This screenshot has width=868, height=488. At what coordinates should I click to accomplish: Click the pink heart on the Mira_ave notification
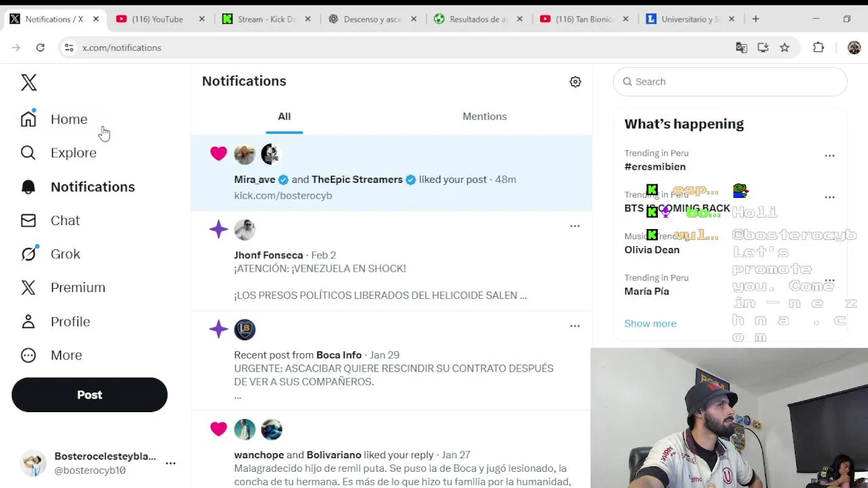click(x=218, y=154)
